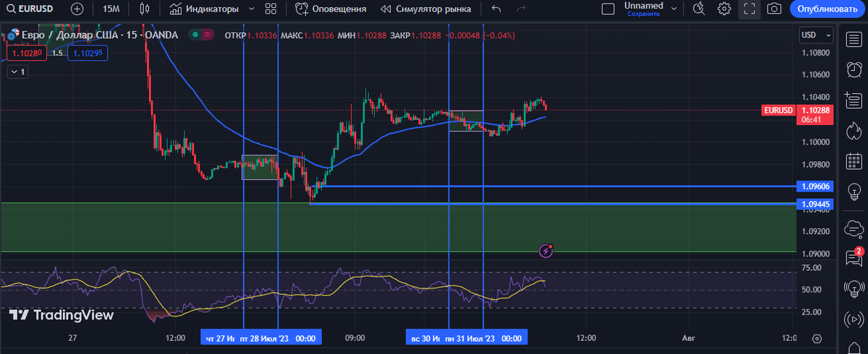Viewport: 868px width, 354px height.
Task: Click the Опубликовать publish button
Action: [x=828, y=9]
